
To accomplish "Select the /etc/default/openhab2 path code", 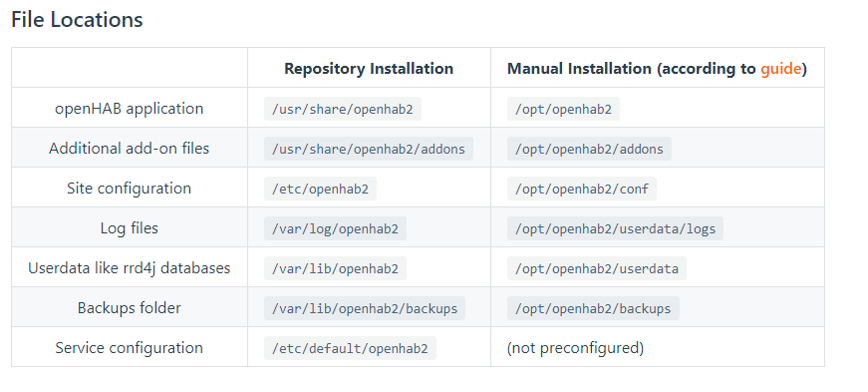I will click(x=350, y=348).
